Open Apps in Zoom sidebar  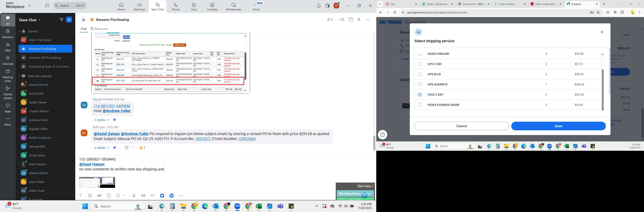[8, 108]
